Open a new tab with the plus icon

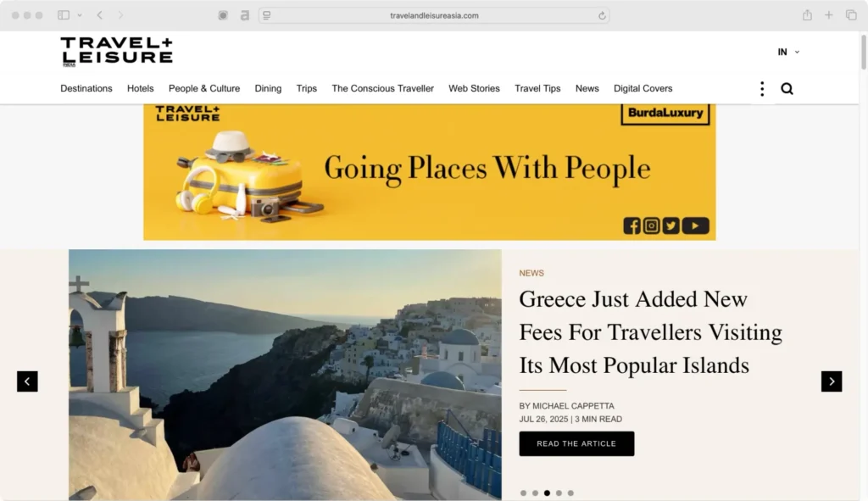coord(829,15)
